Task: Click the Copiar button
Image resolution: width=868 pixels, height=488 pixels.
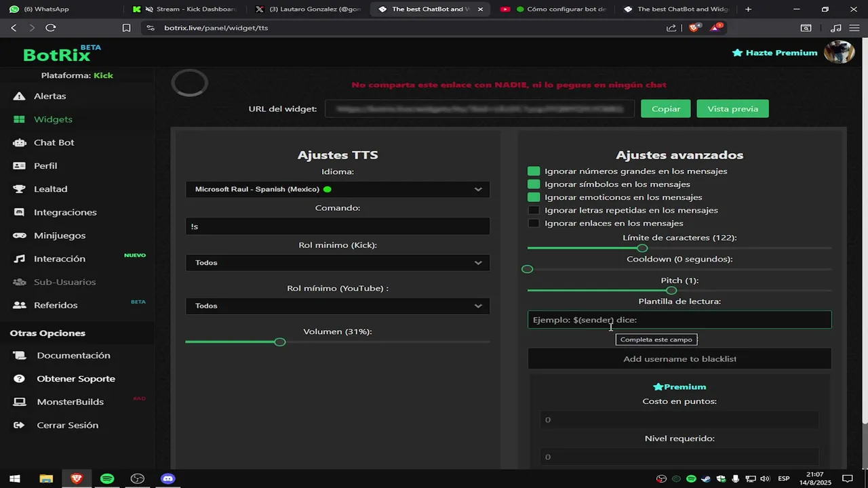Action: (666, 108)
